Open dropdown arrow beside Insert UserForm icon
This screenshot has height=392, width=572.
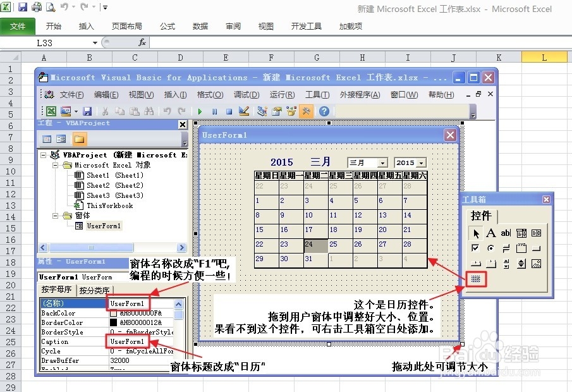coord(76,111)
